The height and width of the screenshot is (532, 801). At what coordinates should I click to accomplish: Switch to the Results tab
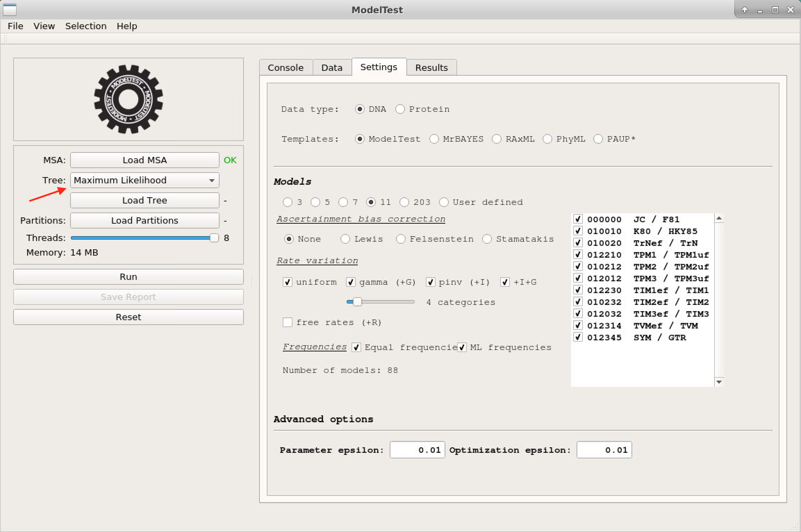point(431,67)
